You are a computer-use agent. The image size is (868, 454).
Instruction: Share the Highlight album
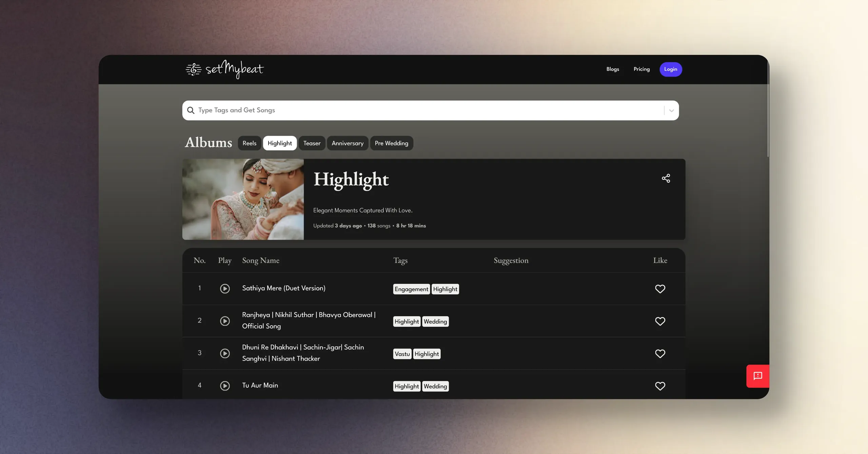click(x=666, y=178)
